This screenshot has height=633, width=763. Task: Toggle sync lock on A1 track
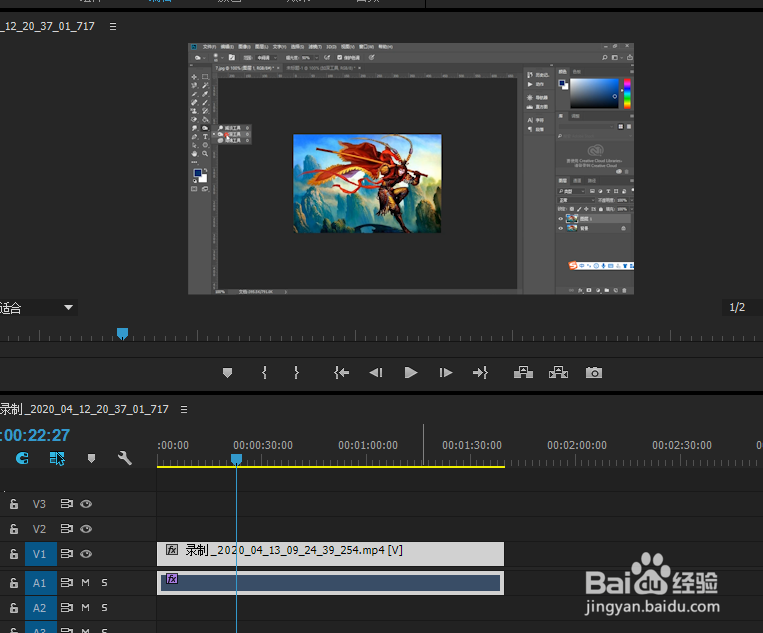point(67,583)
